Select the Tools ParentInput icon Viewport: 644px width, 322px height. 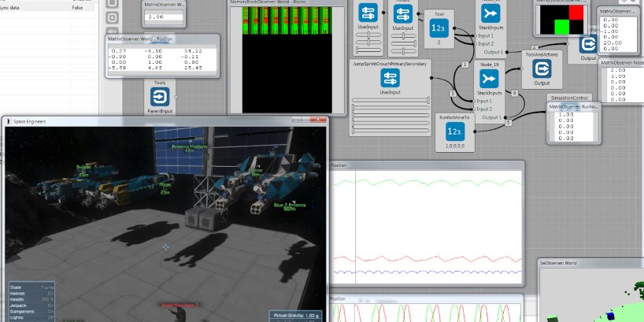point(160,97)
